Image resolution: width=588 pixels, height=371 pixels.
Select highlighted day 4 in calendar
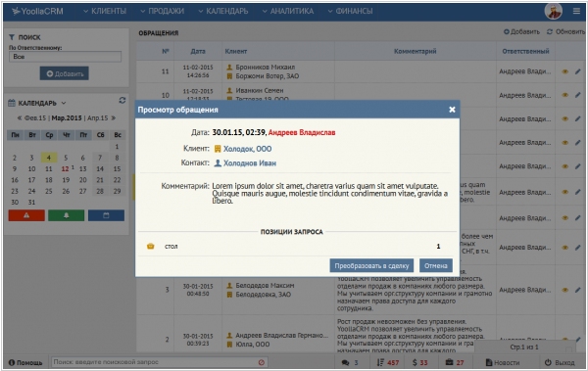tap(49, 158)
